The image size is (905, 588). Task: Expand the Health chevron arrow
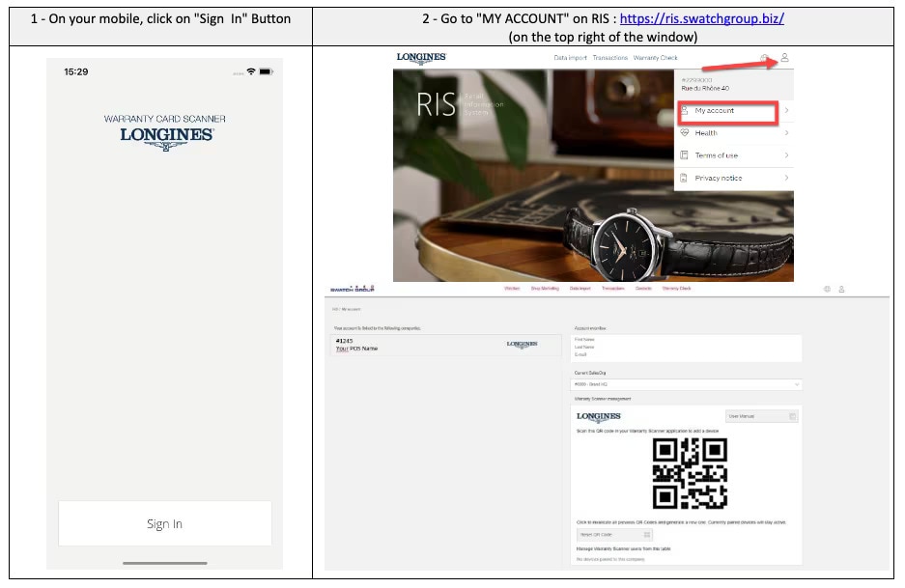(786, 132)
